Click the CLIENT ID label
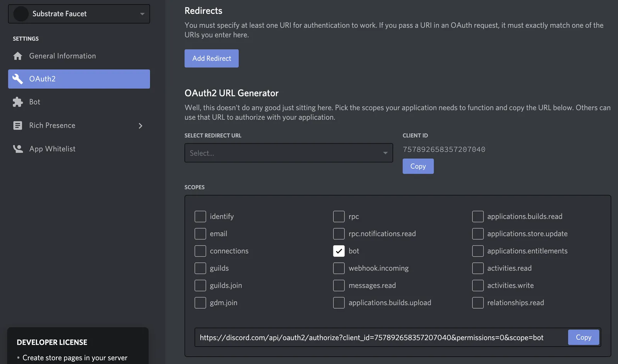Viewport: 618px width, 364px height. [415, 135]
